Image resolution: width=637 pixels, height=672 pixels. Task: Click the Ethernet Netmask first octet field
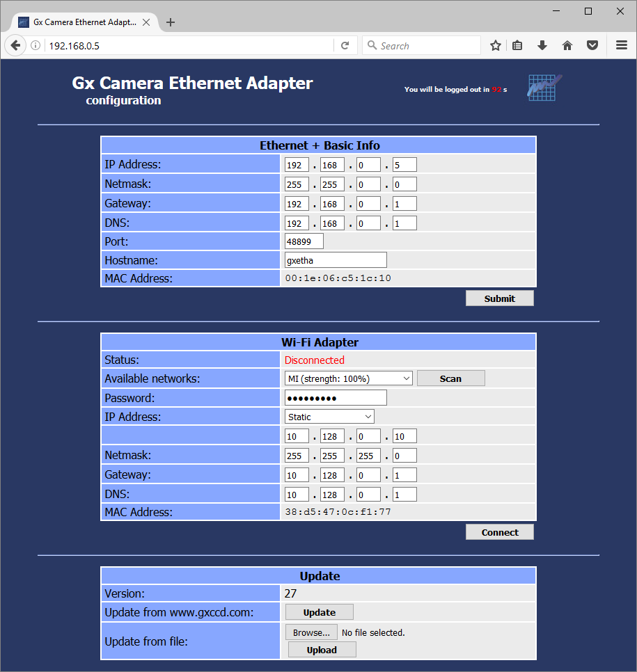(x=297, y=184)
